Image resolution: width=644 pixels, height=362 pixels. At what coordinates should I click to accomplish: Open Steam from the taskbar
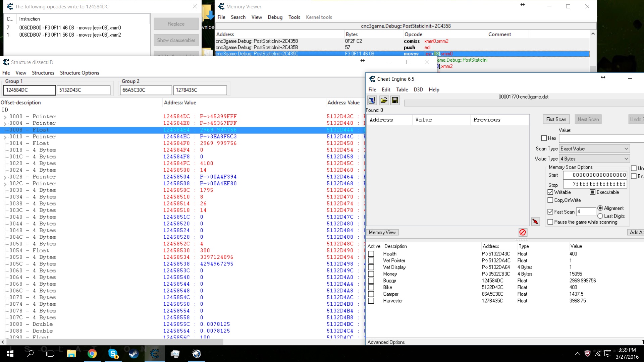[133, 354]
